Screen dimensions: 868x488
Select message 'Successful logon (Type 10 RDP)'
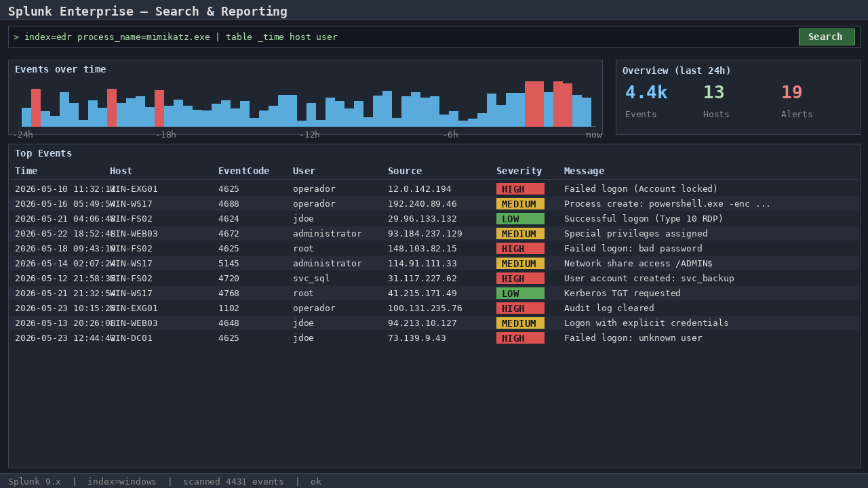(x=644, y=219)
